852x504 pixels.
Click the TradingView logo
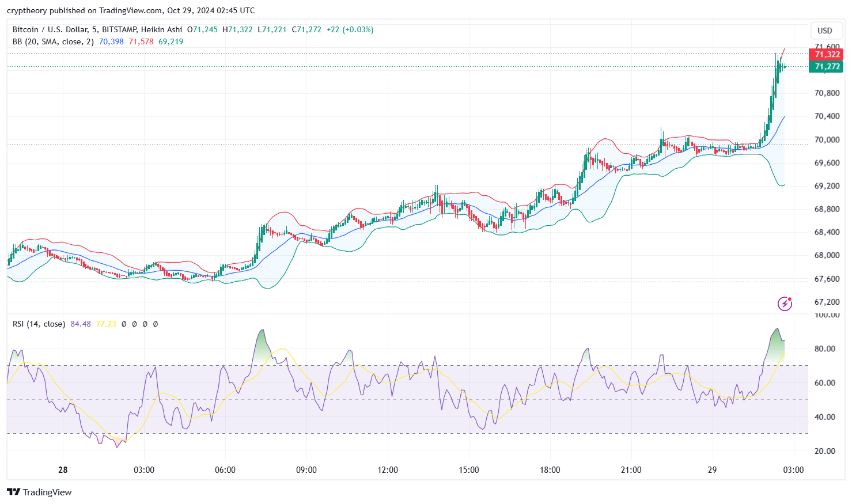click(x=39, y=492)
